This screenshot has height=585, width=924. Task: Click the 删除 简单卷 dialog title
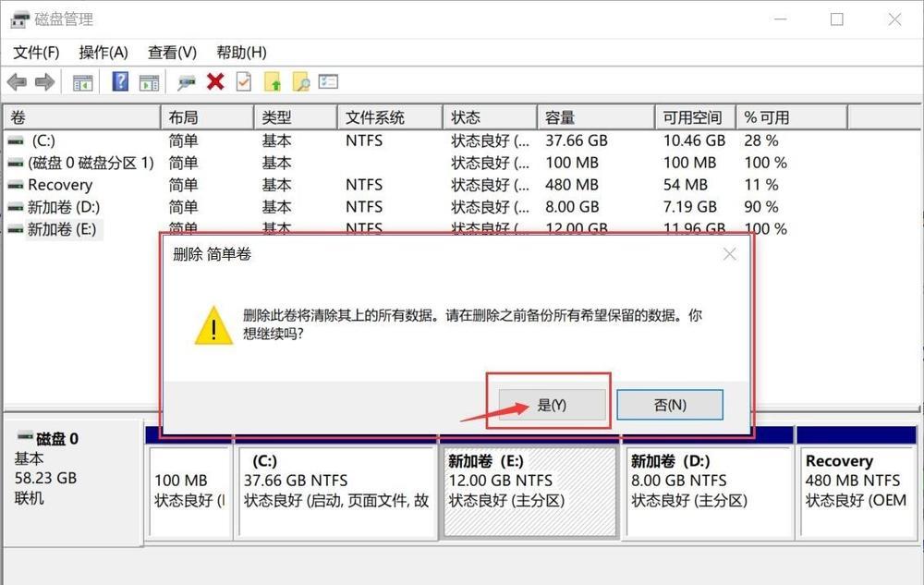tap(213, 254)
